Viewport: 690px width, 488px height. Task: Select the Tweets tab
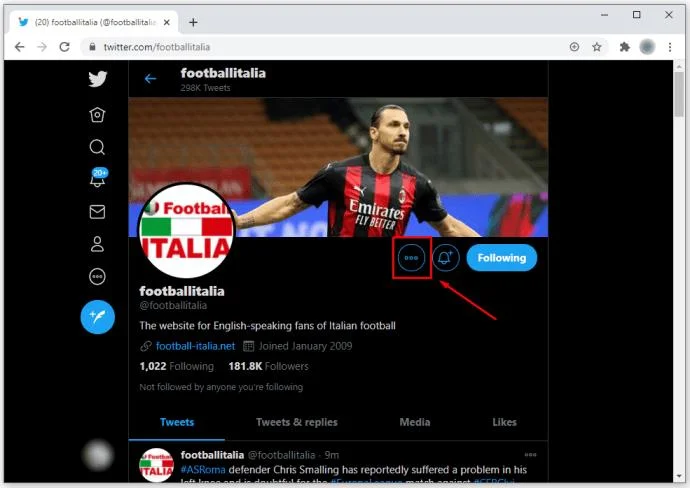177,422
